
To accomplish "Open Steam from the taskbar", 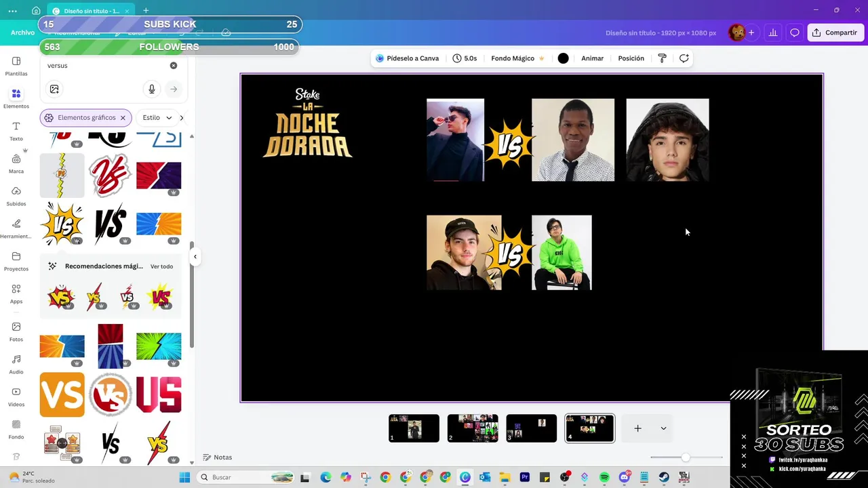I will (x=664, y=477).
